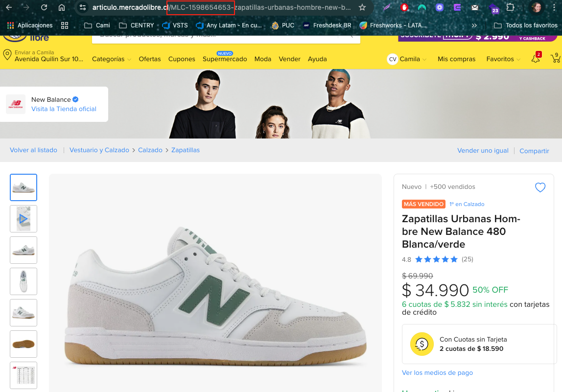Screen dimensions: 562x392
Task: Open the purple gear-circle extension icon
Action: [x=440, y=7]
